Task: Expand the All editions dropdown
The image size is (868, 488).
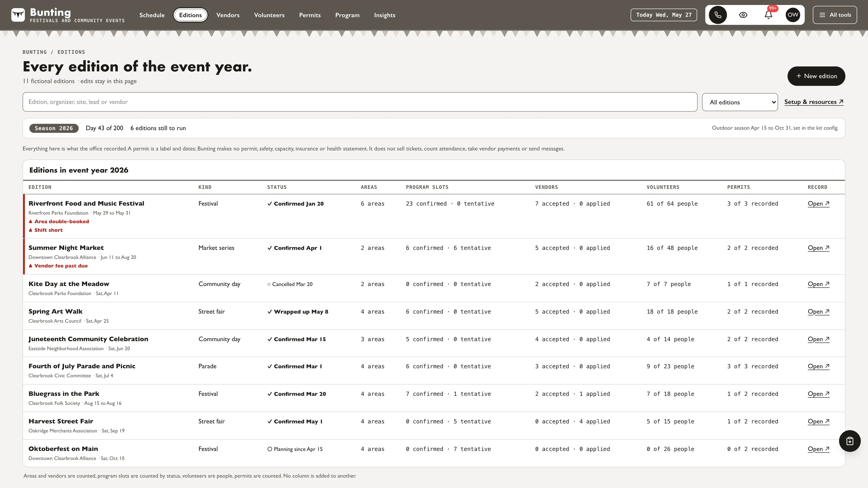Action: (740, 102)
